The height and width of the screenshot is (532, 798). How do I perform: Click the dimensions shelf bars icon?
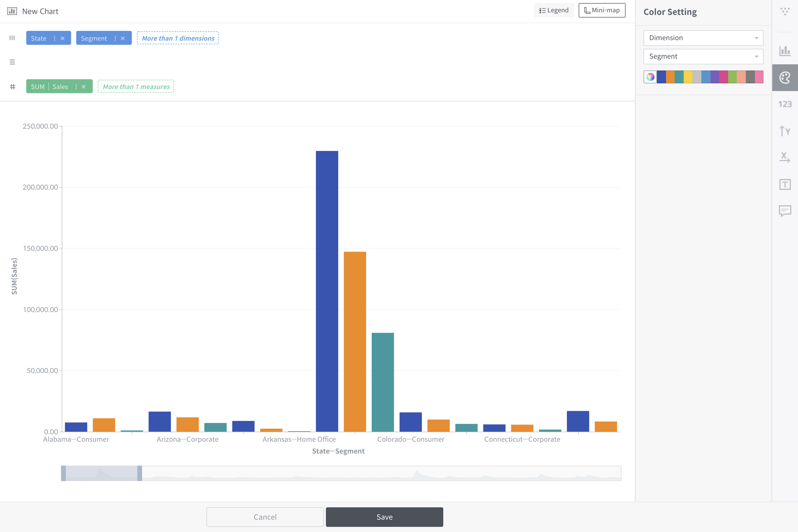click(12, 38)
